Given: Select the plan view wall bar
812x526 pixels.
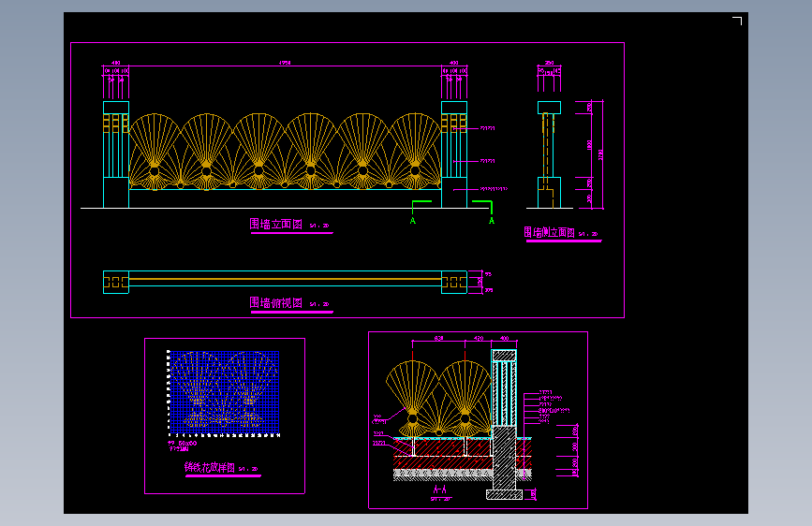Looking at the screenshot, I should pyautogui.click(x=285, y=279).
